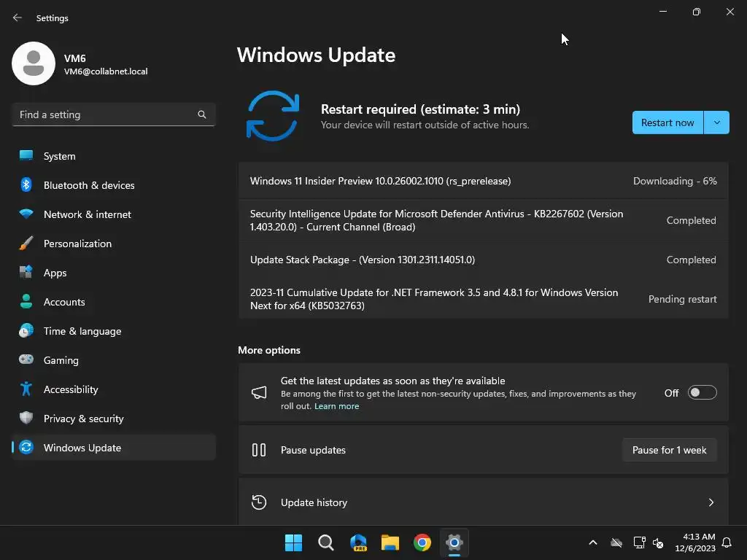The height and width of the screenshot is (560, 747).
Task: Open the notification bell
Action: coord(727,542)
